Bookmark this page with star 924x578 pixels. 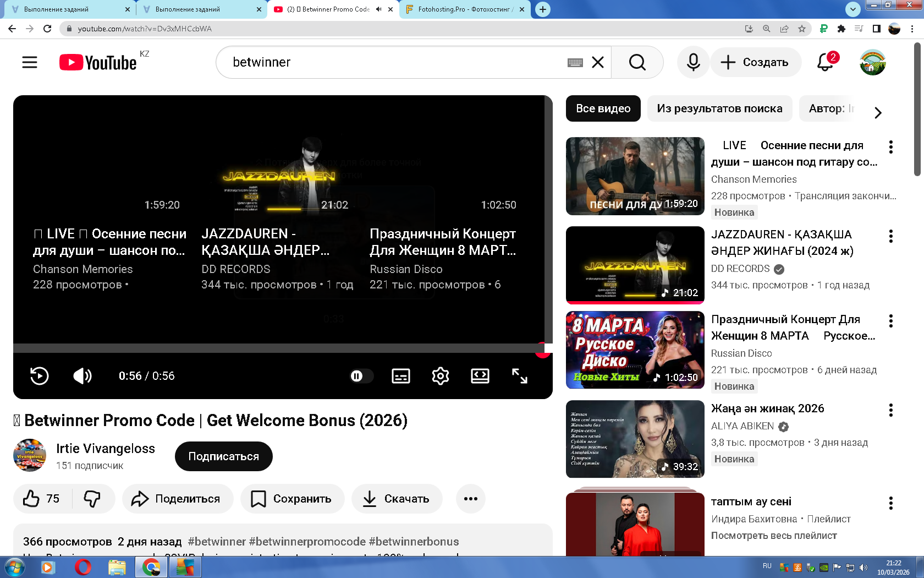802,29
